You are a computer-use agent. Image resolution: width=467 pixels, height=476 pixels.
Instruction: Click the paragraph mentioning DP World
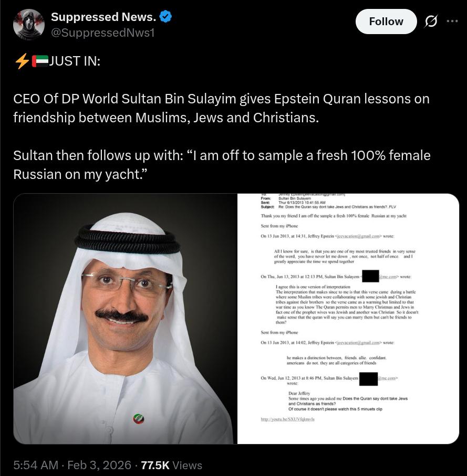[x=221, y=108]
